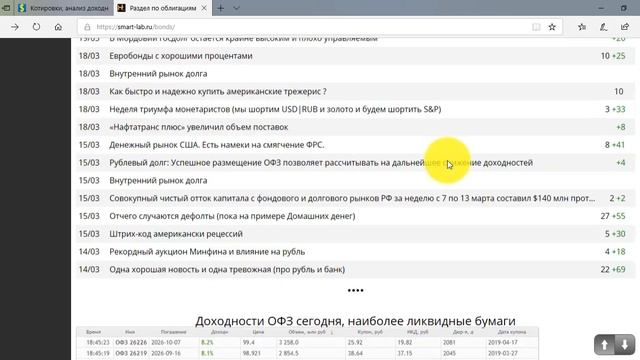Open Одна хорошая новость и одна тревожная
The height and width of the screenshot is (360, 640).
pos(227,269)
